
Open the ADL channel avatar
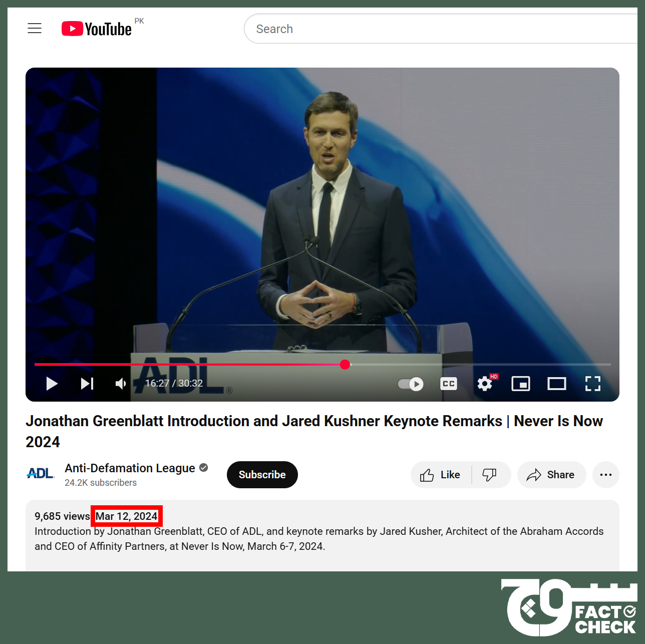[x=40, y=474]
